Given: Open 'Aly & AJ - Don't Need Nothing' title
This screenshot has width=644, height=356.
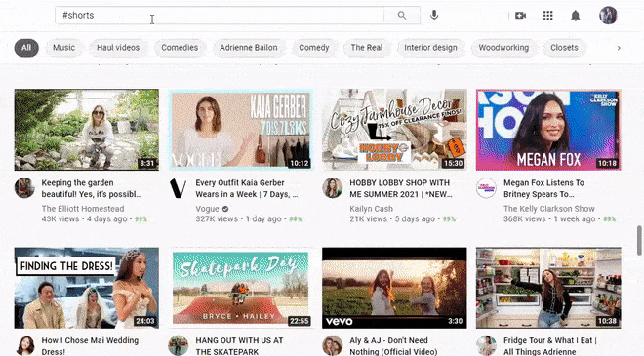Looking at the screenshot, I should coord(393,345).
